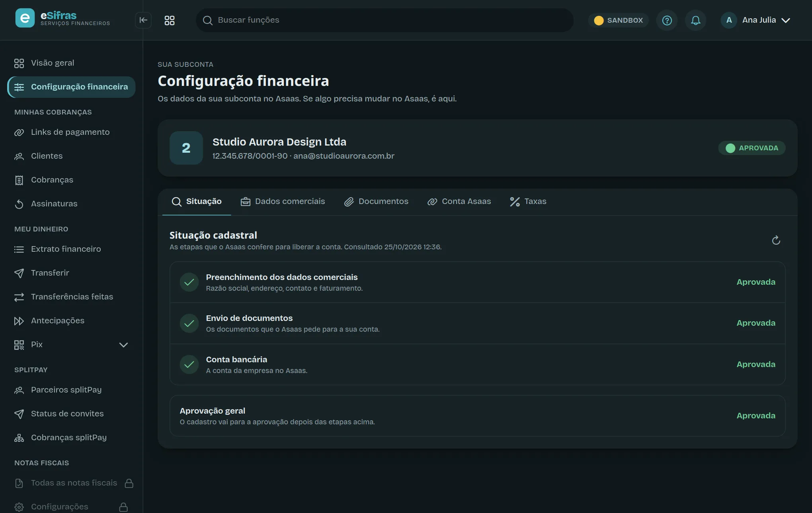Open Cobranças splitPay
Image resolution: width=812 pixels, height=513 pixels.
[71, 438]
